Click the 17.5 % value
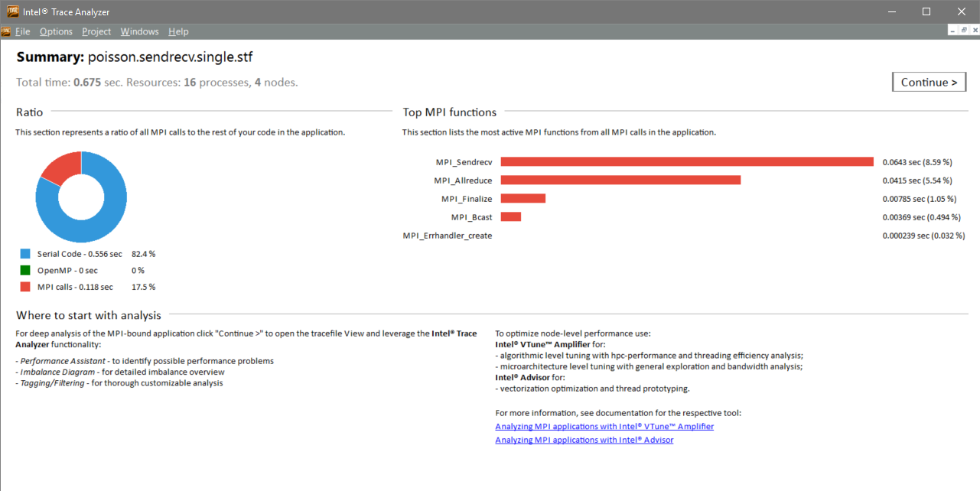This screenshot has height=491, width=980. click(143, 288)
